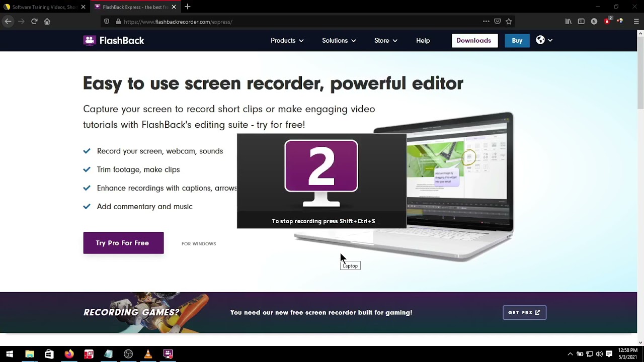Click the GET FBX button
Image resolution: width=644 pixels, height=362 pixels.
click(524, 312)
